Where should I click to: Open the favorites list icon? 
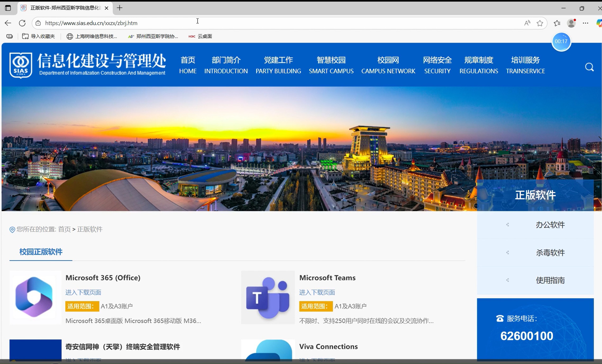557,23
